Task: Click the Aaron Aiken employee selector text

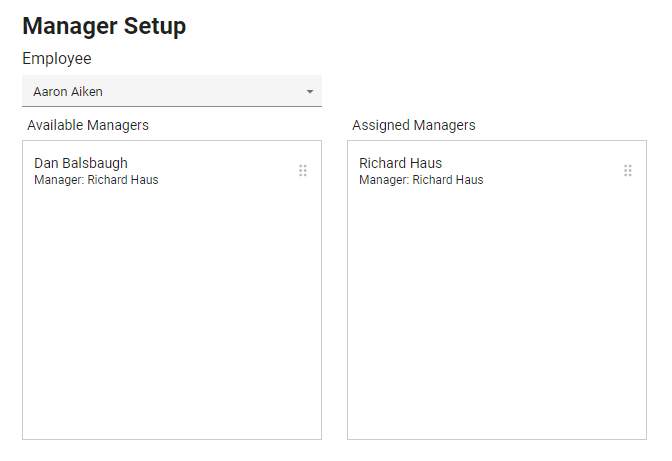Action: [68, 92]
